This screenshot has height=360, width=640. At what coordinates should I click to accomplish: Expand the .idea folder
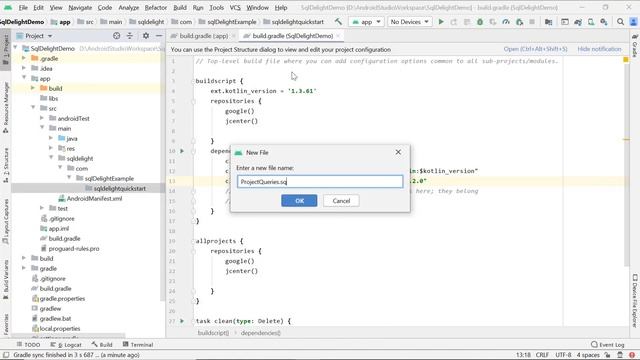[24, 68]
